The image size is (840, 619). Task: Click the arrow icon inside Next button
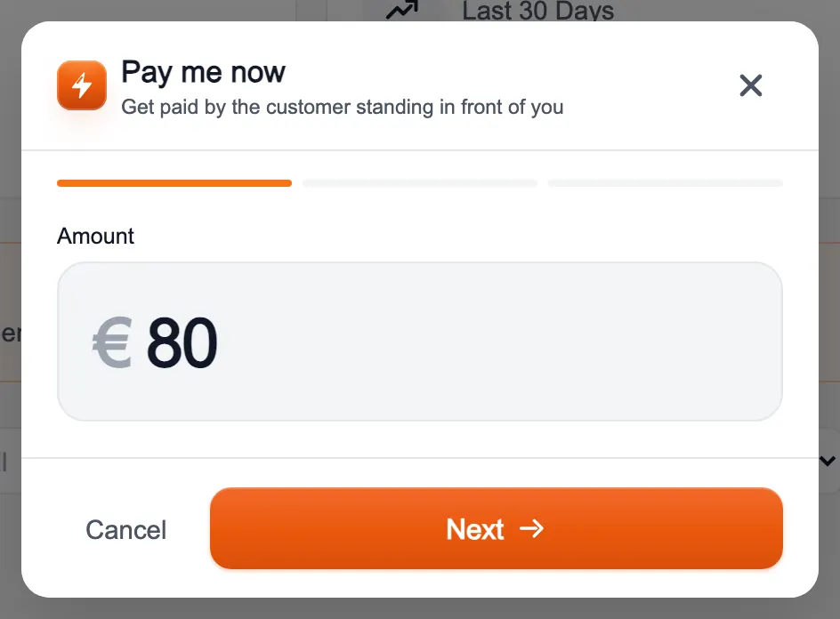(531, 529)
